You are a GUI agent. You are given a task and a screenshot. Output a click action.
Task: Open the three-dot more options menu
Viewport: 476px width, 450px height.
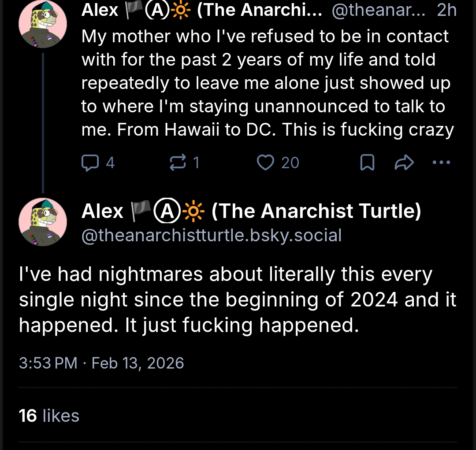tap(442, 162)
